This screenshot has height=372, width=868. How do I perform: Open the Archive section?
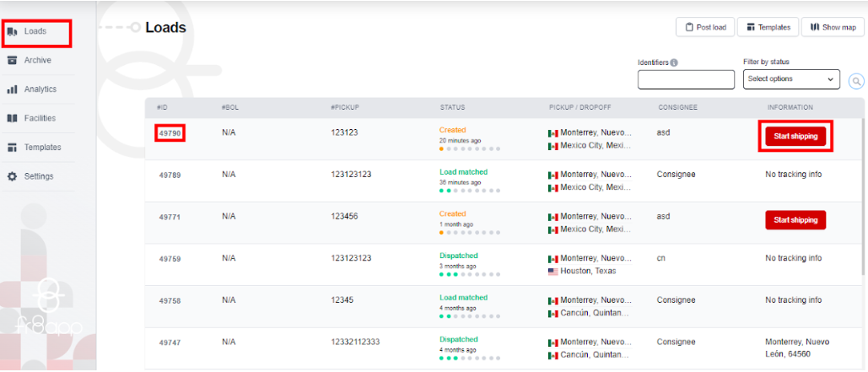pos(38,61)
